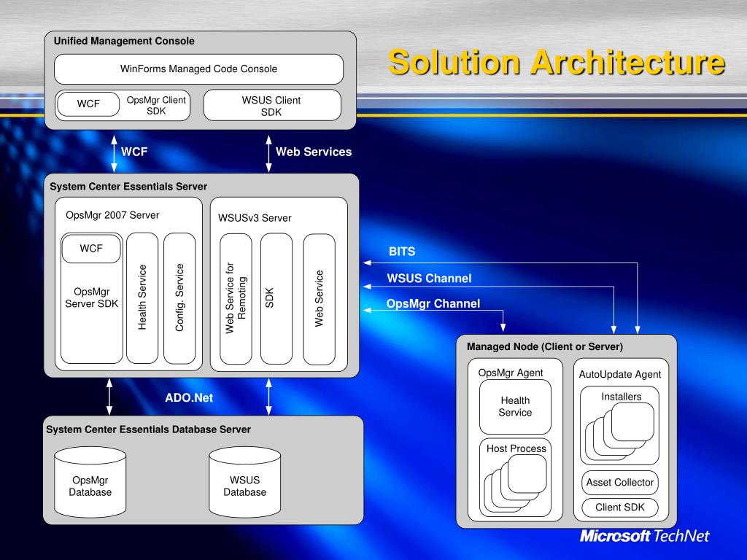Click the vertical "Config. Service" box
The image size is (747, 560).
click(179, 298)
